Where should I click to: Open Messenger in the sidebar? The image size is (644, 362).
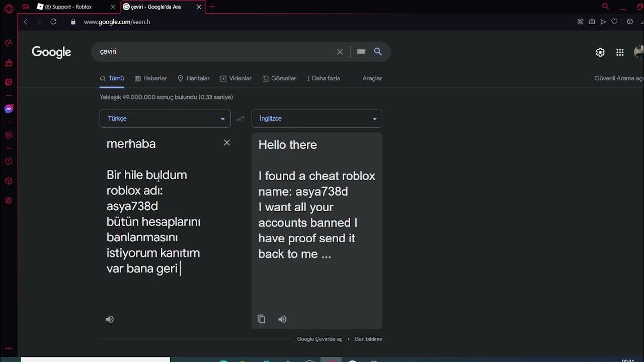pos(9,109)
